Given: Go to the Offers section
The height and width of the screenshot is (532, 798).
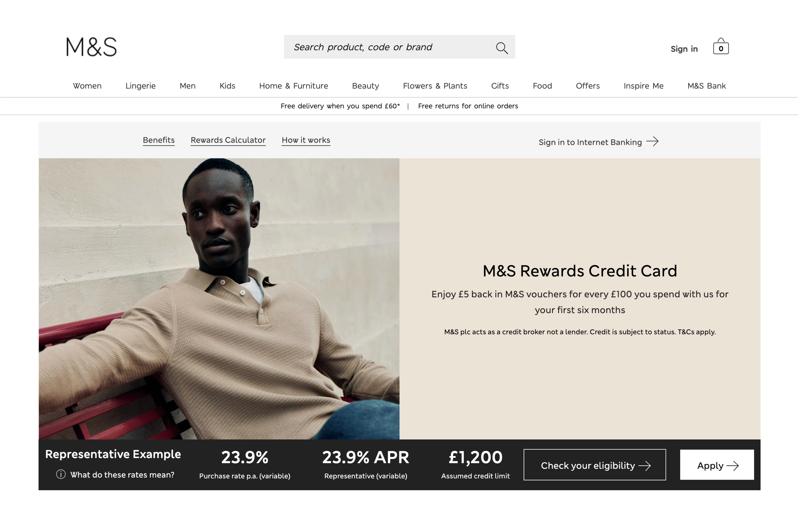Looking at the screenshot, I should pyautogui.click(x=588, y=86).
